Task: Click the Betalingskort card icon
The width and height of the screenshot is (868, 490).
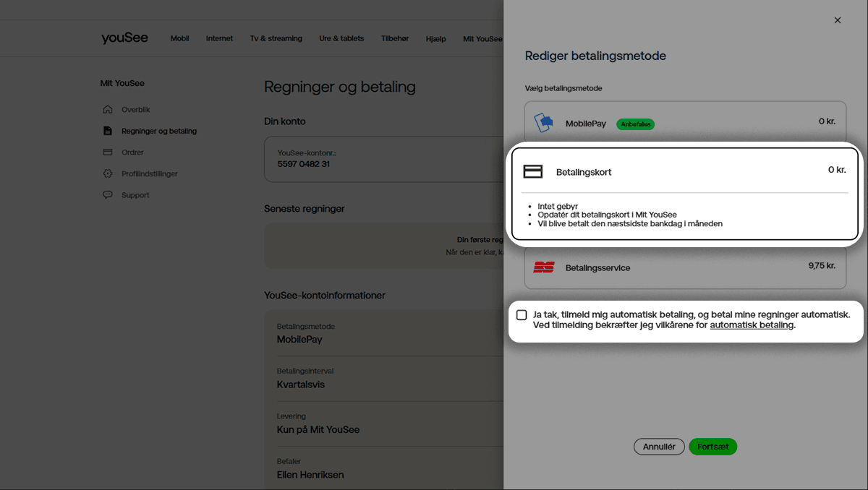Action: pyautogui.click(x=533, y=171)
